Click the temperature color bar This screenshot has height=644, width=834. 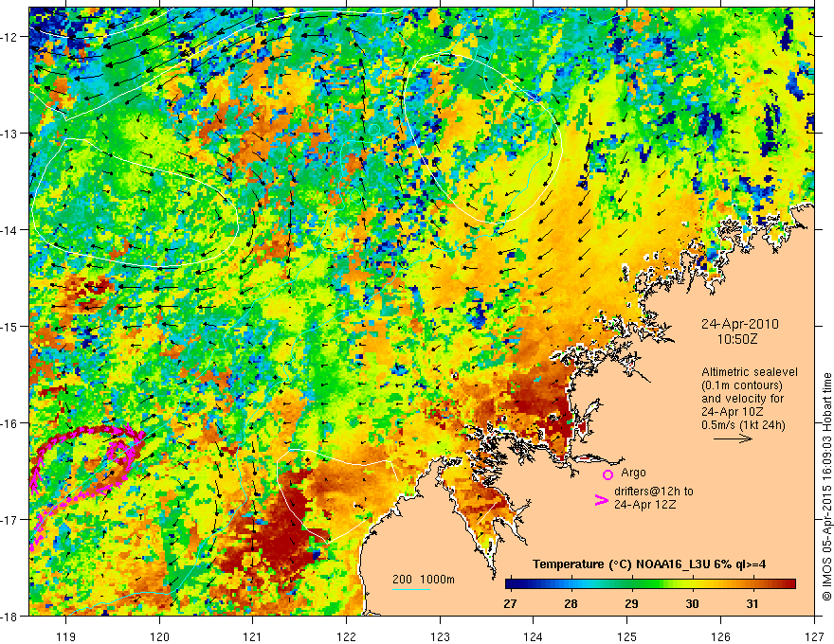click(650, 584)
